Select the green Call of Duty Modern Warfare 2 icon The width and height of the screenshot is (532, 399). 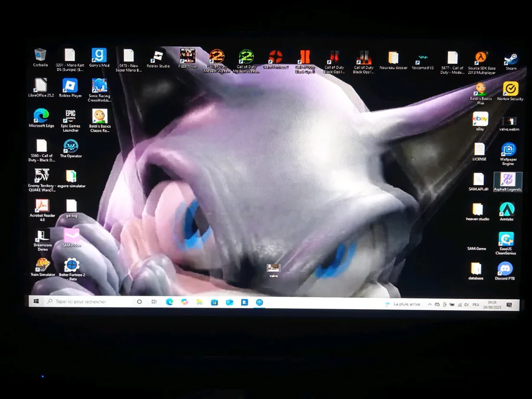point(246,61)
